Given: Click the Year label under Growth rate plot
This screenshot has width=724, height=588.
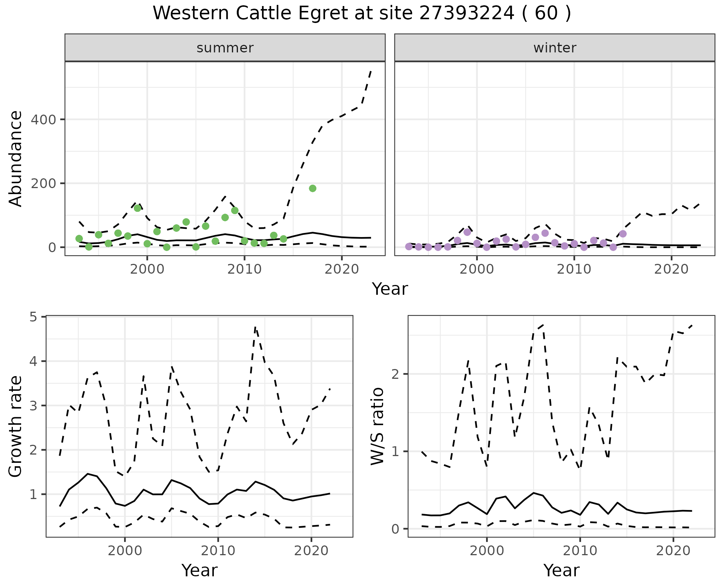Looking at the screenshot, I should [x=199, y=570].
